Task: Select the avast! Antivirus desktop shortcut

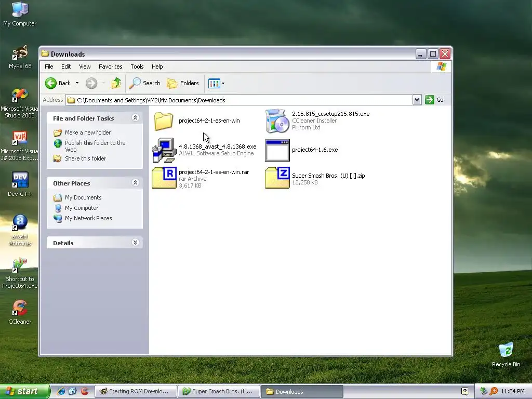Action: point(20,230)
